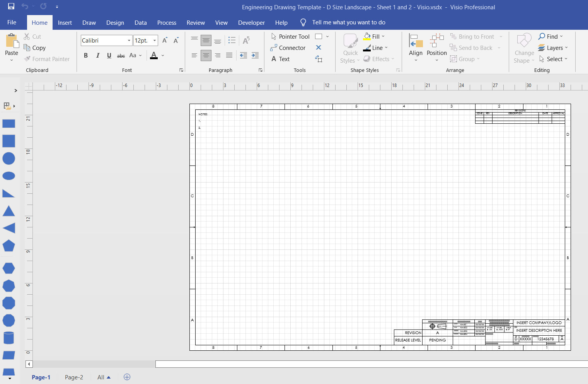Toggle bold formatting
The image size is (588, 384).
tap(86, 55)
